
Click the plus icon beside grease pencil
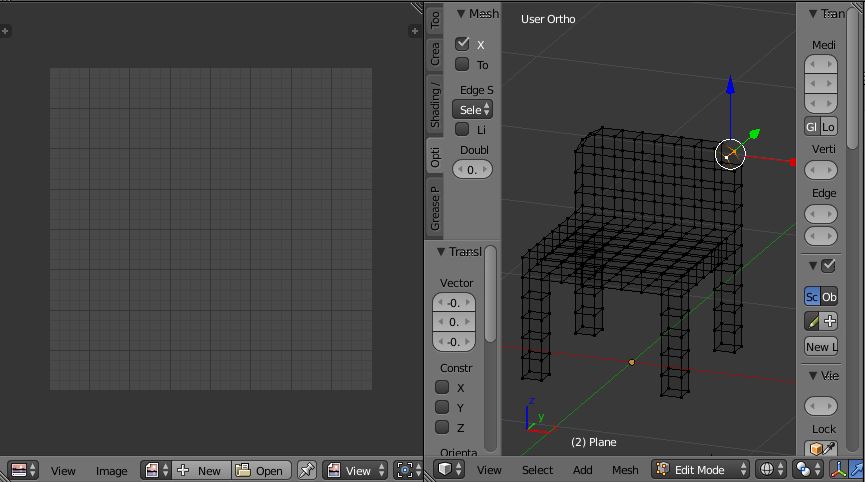[830, 321]
